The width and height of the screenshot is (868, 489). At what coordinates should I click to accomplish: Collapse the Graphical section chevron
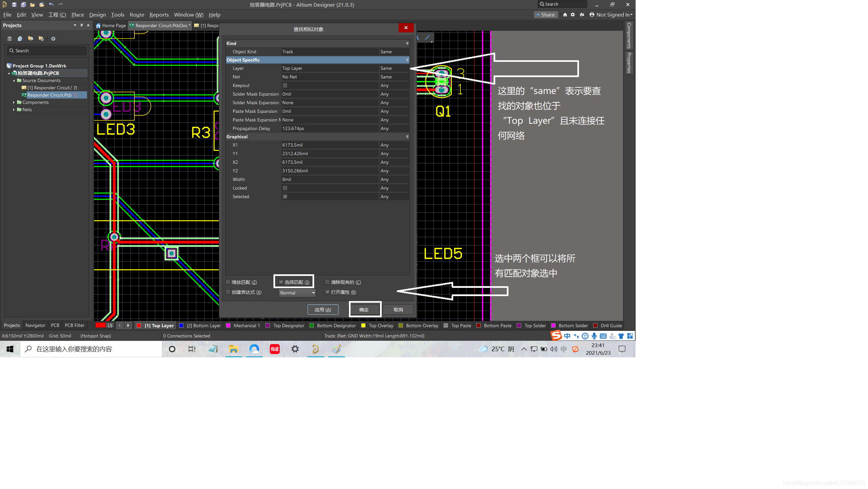(407, 136)
